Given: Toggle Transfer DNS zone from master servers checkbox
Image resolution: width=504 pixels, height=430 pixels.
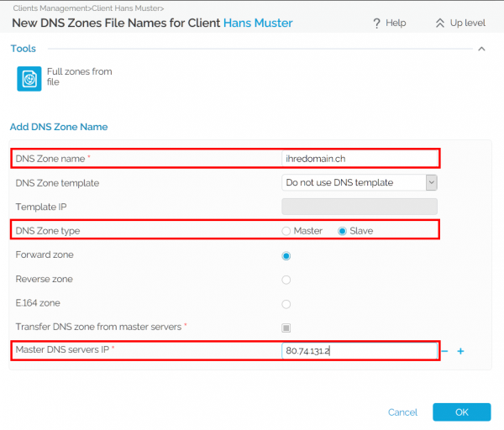Looking at the screenshot, I should [286, 328].
